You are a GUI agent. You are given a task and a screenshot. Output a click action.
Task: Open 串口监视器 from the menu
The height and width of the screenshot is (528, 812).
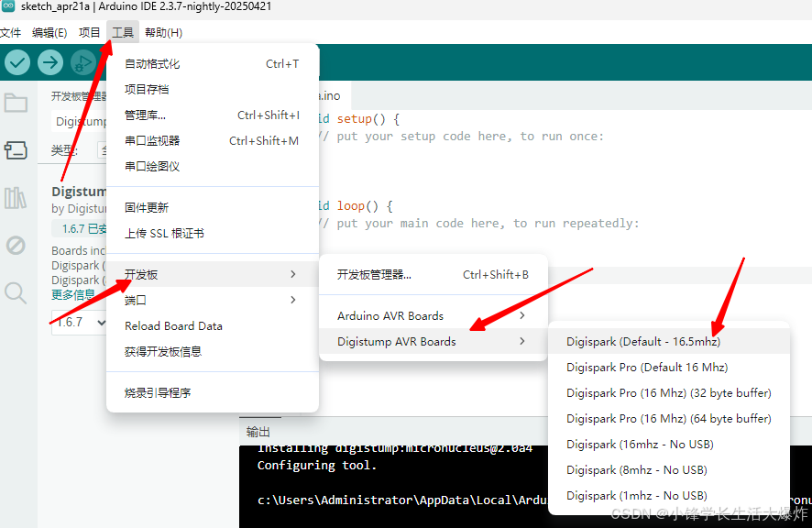(213, 140)
